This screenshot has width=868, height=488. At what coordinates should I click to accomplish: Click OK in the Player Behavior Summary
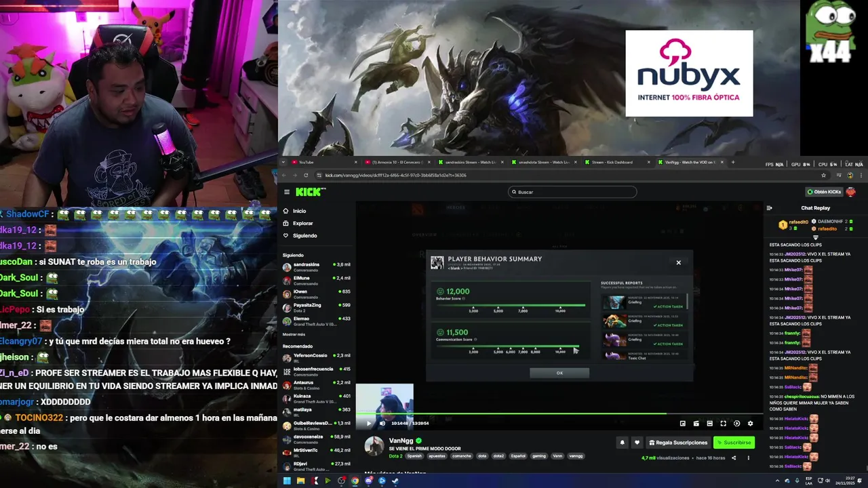(559, 373)
